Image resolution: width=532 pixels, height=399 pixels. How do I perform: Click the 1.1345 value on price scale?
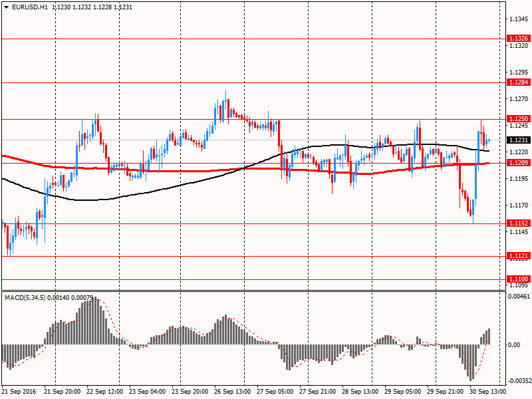(518, 19)
